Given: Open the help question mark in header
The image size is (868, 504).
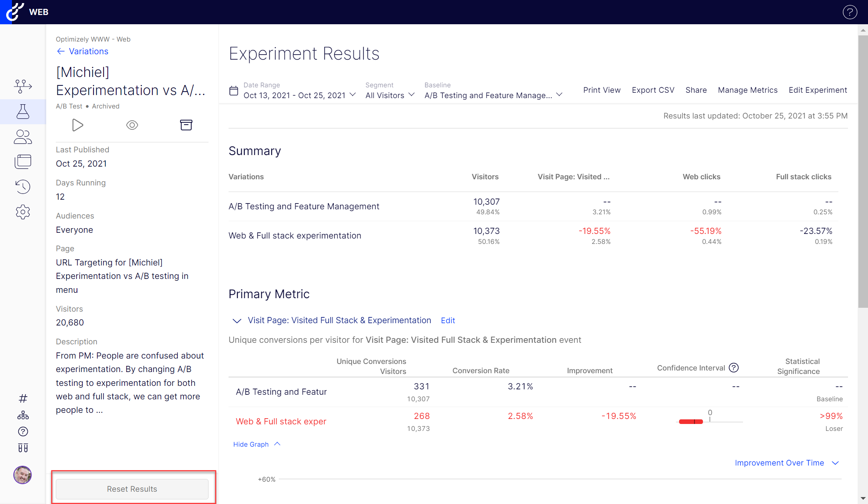Looking at the screenshot, I should click(x=850, y=12).
